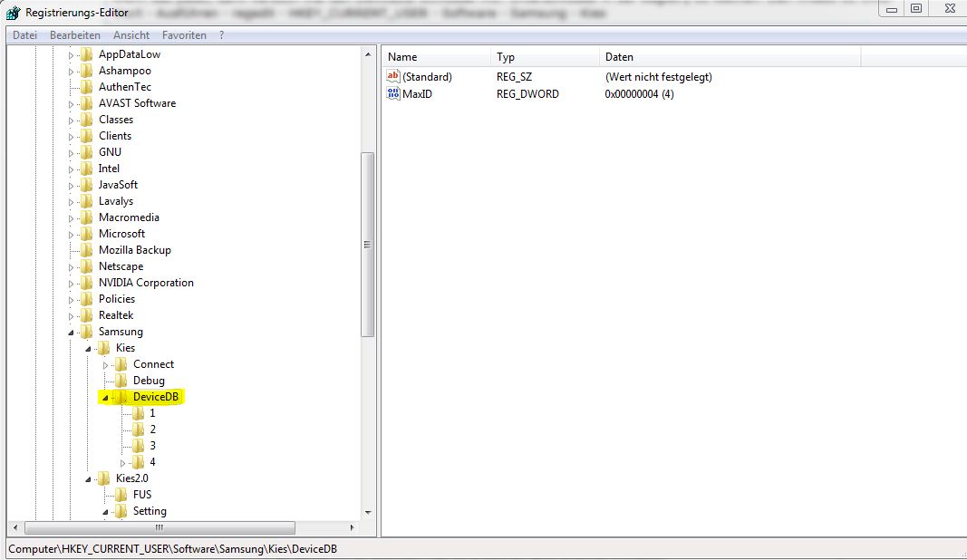Expand the JavaSoft key
The height and width of the screenshot is (560, 967).
coord(71,186)
